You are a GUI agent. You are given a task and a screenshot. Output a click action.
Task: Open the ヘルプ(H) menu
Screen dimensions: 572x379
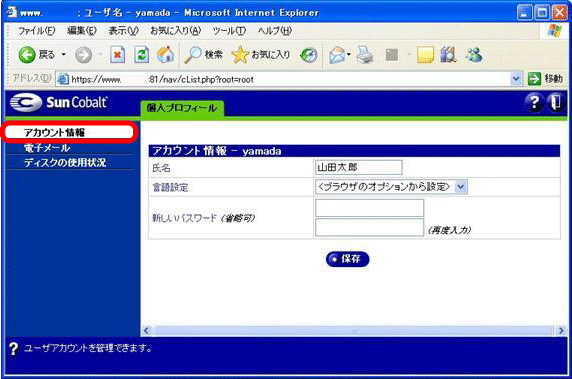coord(274,31)
